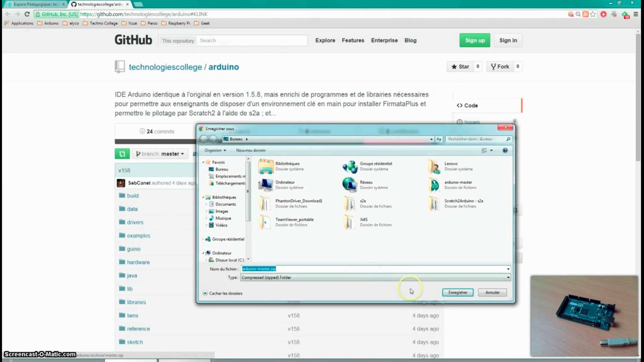The image size is (644, 362).
Task: Open the Organiser dropdown menu
Action: (215, 150)
